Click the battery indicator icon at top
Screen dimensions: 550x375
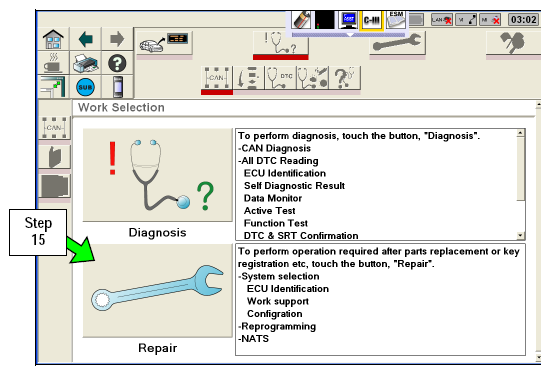coord(301,20)
